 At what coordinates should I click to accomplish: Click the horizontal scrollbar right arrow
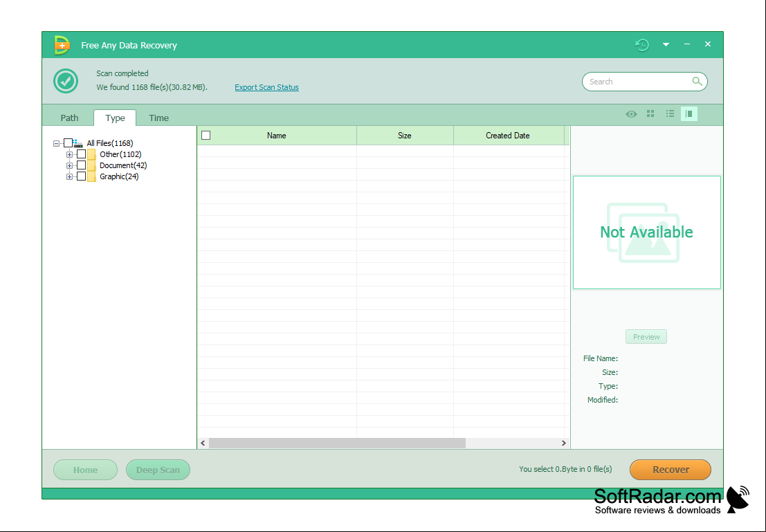[564, 443]
